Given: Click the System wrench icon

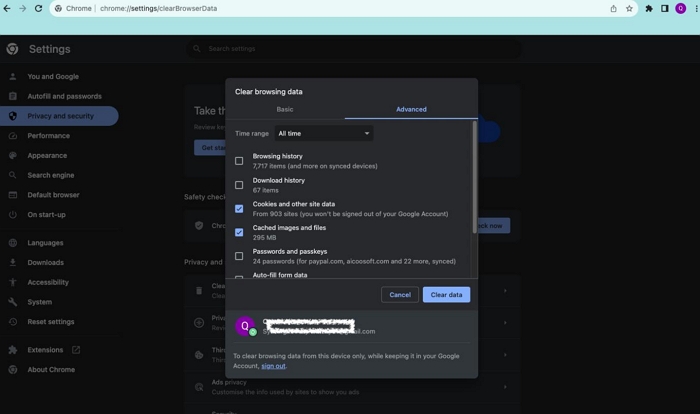Looking at the screenshot, I should pyautogui.click(x=13, y=302).
